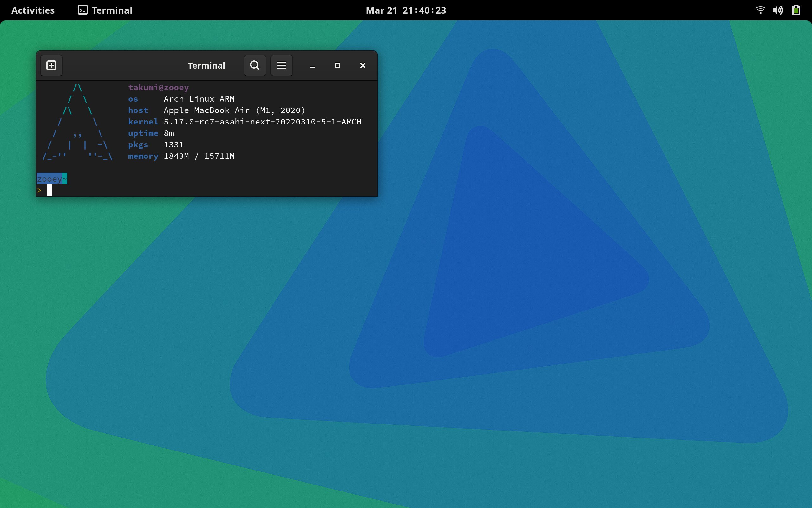This screenshot has height=508, width=812.
Task: Click the 'host' label
Action: [x=138, y=110]
